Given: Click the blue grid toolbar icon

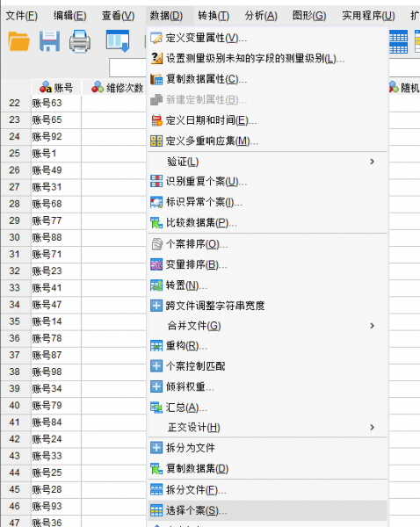Looking at the screenshot, I should (x=399, y=41).
